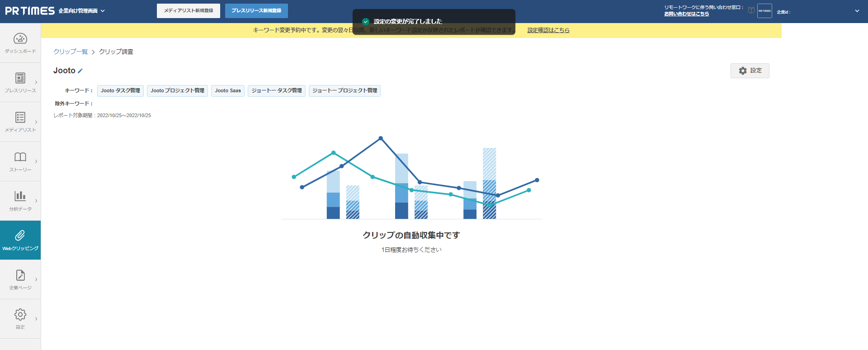Click the プレスリリース新規登録 button
This screenshot has height=350, width=868.
point(256,11)
